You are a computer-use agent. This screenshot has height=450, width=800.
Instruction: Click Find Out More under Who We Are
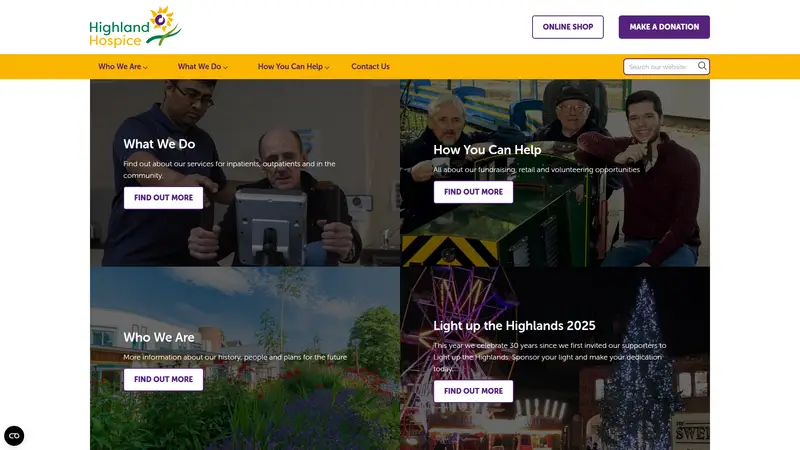pyautogui.click(x=163, y=380)
